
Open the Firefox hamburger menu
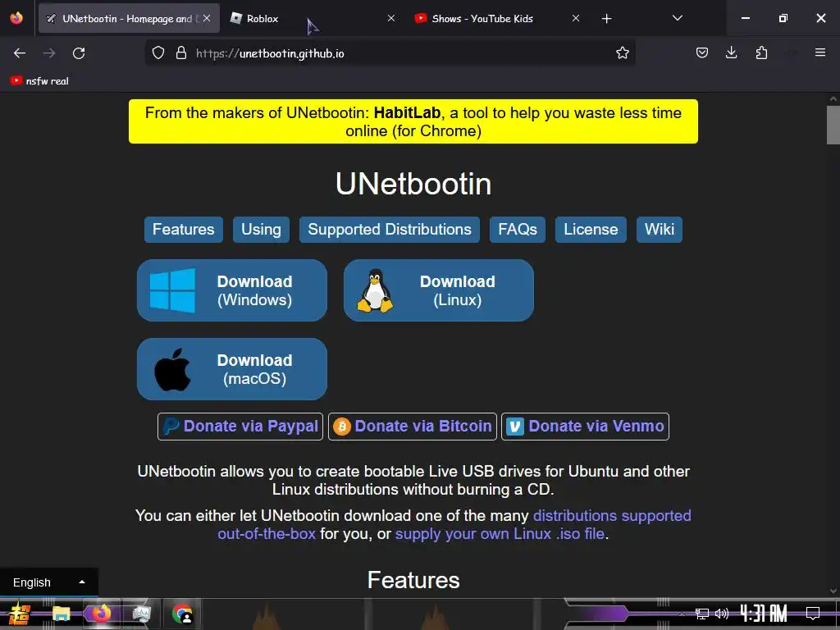point(820,52)
